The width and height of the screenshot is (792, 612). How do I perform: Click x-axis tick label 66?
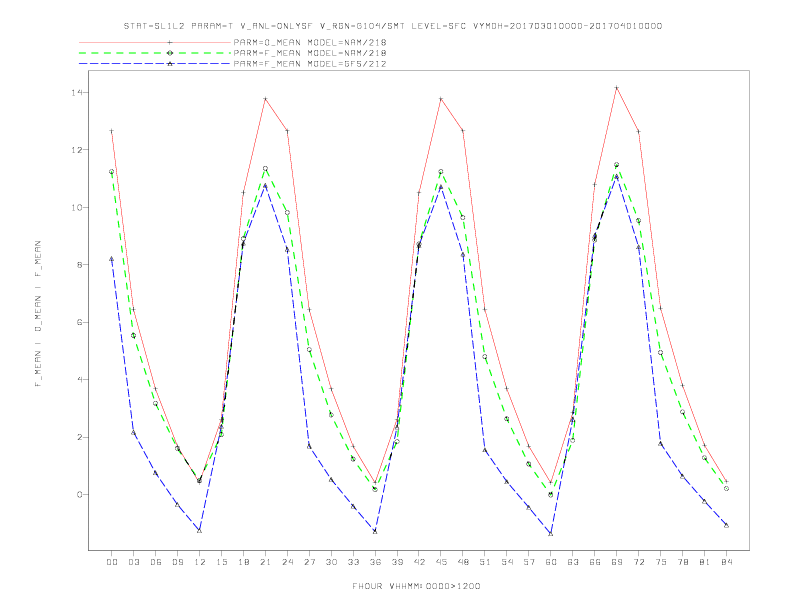point(595,562)
